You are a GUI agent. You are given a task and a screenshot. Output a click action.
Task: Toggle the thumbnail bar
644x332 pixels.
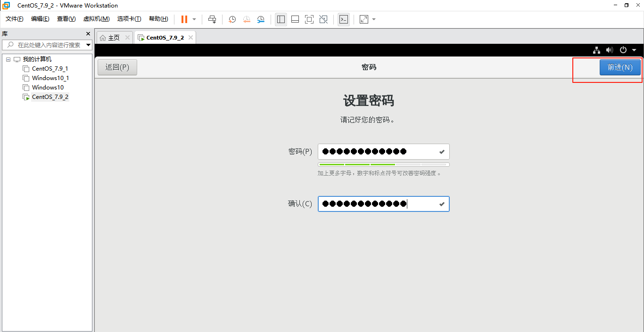coord(295,19)
